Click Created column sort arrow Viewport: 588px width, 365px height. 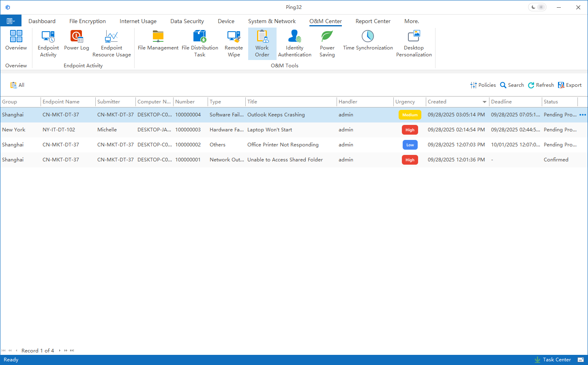tap(484, 102)
